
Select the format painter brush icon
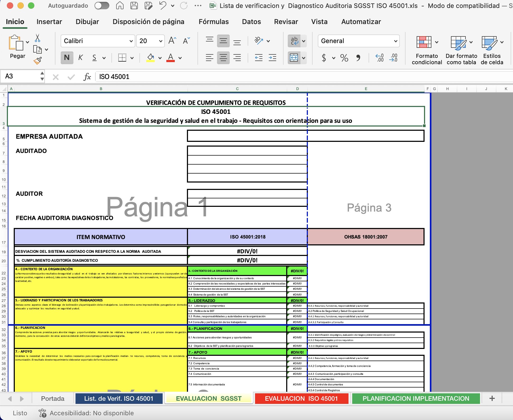pyautogui.click(x=38, y=60)
